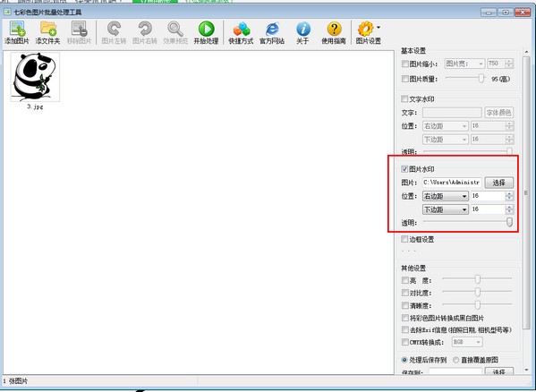Select the 3.jpg panda thumbnail

coord(35,77)
